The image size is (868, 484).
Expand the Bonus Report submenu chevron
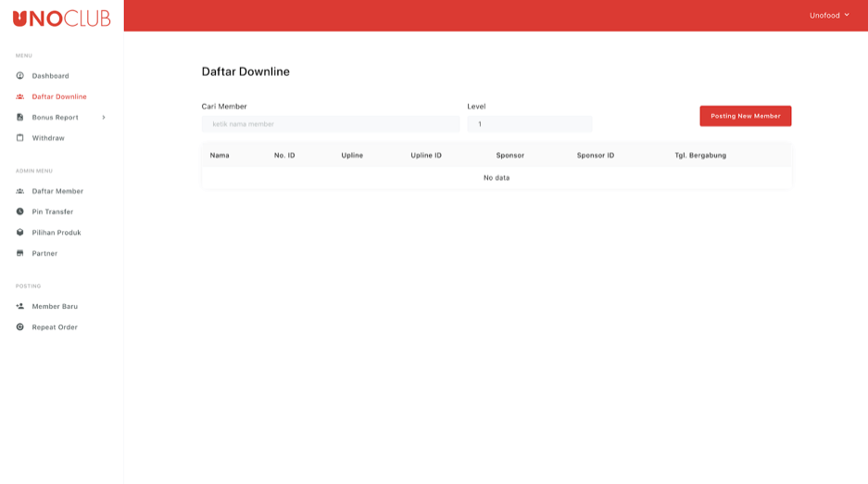click(104, 118)
